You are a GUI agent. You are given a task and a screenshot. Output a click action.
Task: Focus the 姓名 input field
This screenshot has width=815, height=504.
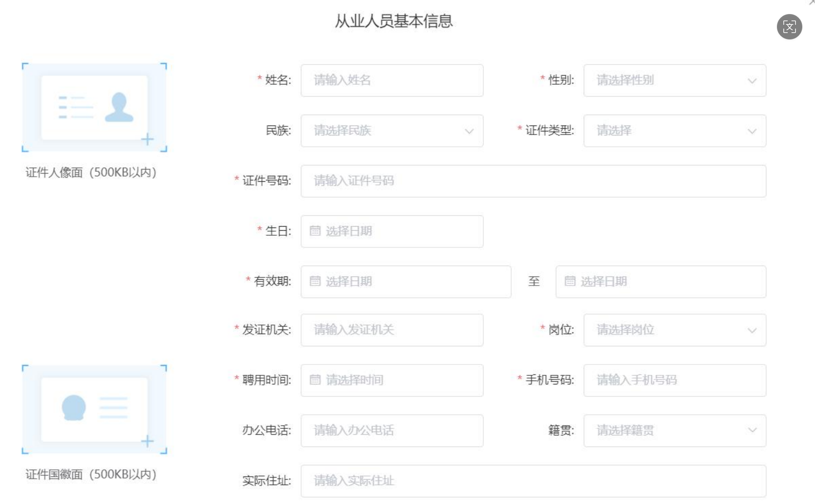(392, 81)
